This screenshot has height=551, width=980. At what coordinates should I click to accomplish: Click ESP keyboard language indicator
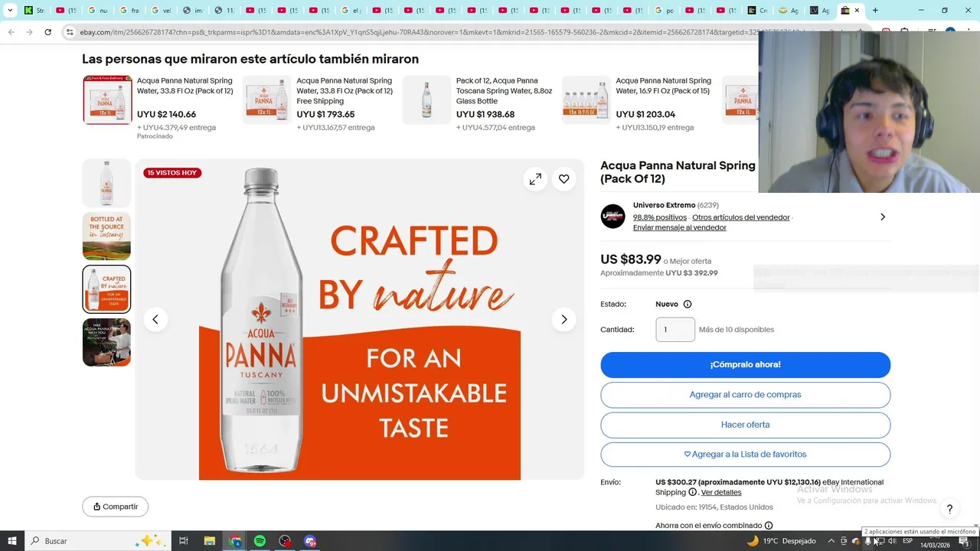(908, 541)
